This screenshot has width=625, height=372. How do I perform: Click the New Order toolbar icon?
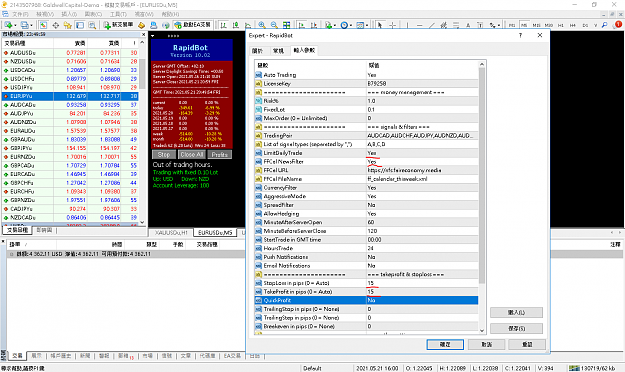(118, 25)
